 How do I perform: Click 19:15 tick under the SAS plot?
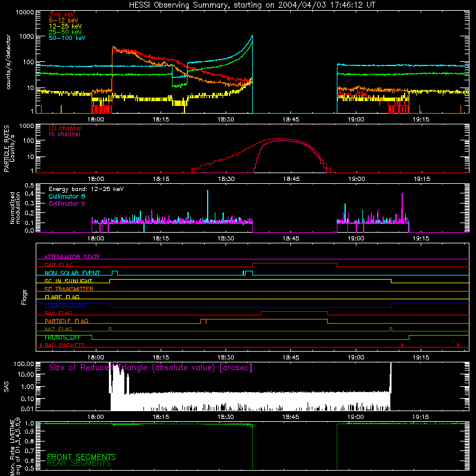[421, 417]
